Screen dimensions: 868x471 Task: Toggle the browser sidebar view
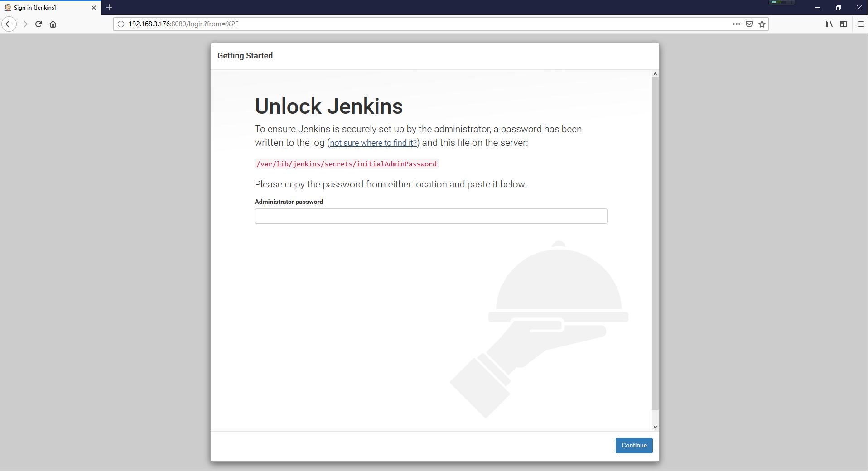[844, 24]
